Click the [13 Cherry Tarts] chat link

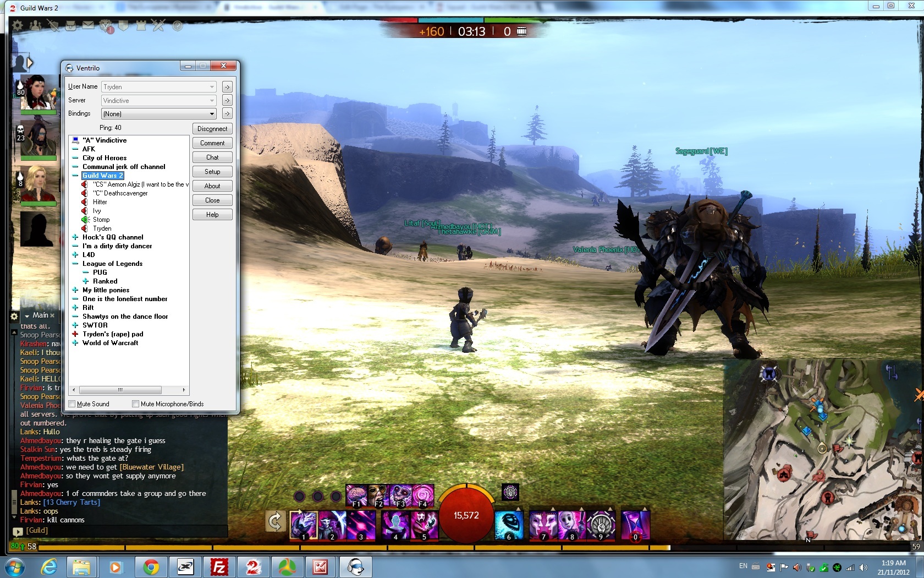click(71, 503)
